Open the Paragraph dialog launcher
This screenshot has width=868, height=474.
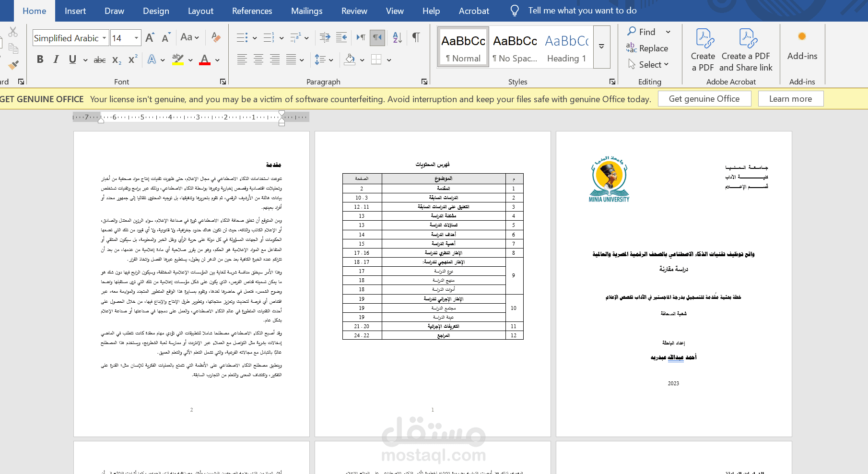(x=424, y=82)
